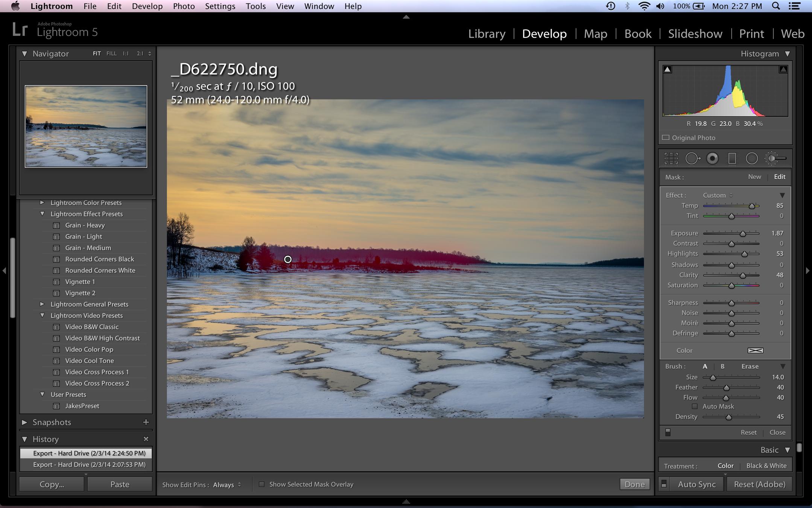Select the Radial Filter tool
This screenshot has height=508, width=812.
751,159
